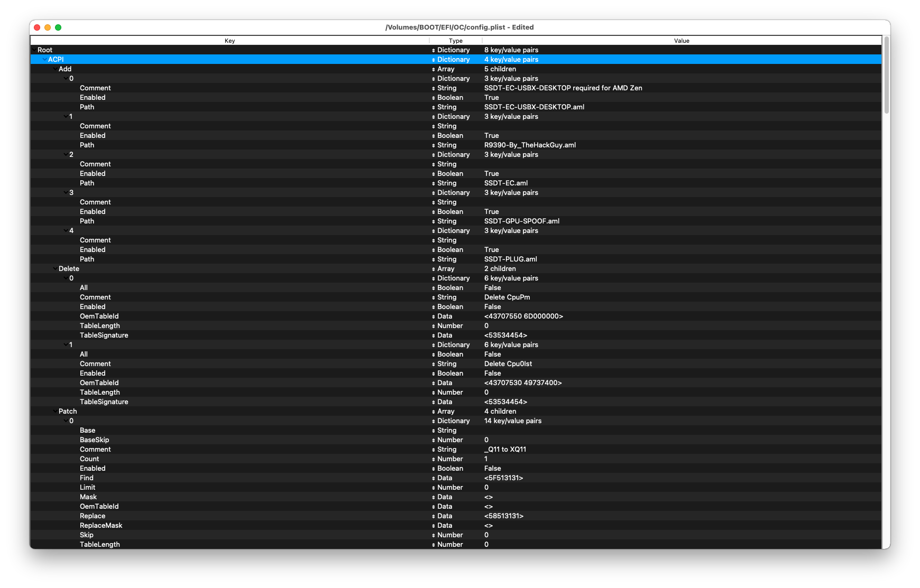Select the SSDT-GPU-SPOOF.aml path value
This screenshot has width=920, height=588.
pyautogui.click(x=521, y=221)
